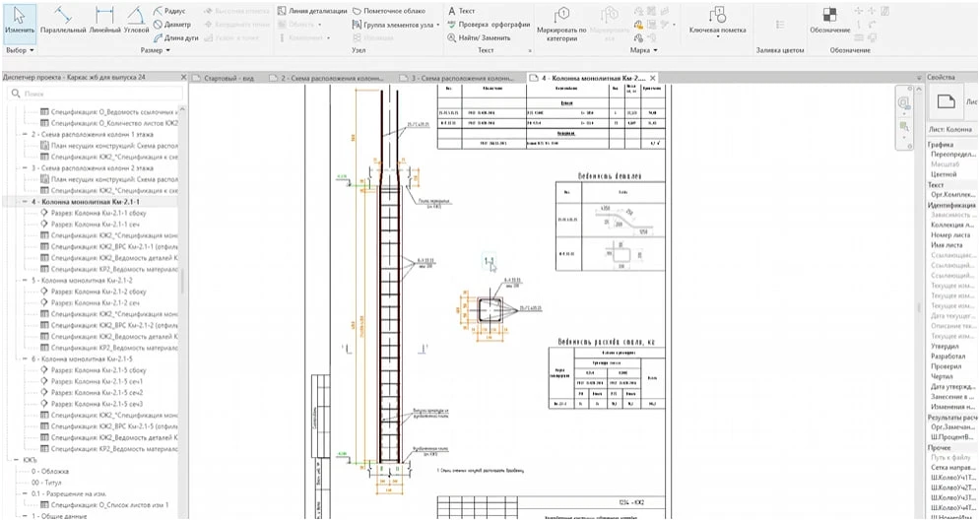Open Спецификация: О_Список листов изм 1
This screenshot has height=521, width=980.
point(104,505)
